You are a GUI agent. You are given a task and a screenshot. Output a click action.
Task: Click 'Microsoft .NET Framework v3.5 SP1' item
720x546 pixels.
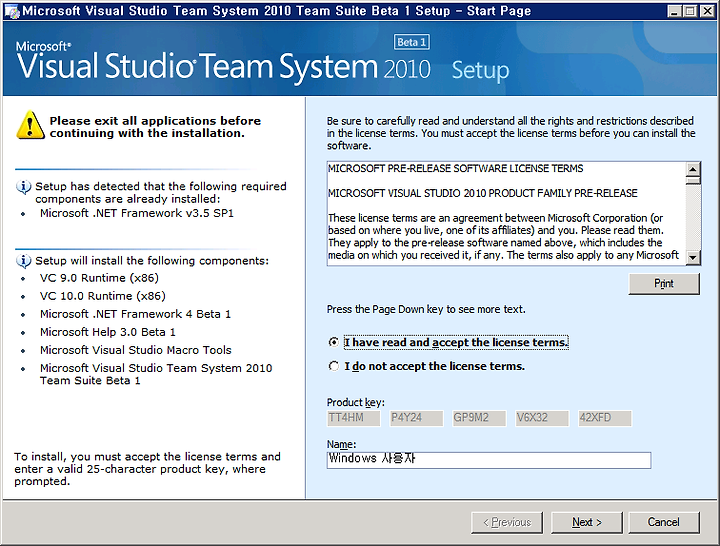pyautogui.click(x=137, y=214)
